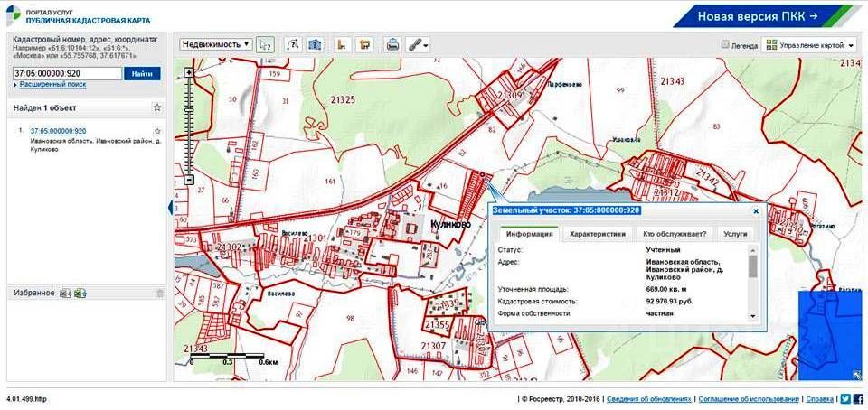Switch to the Характеристики tab
Image resolution: width=868 pixels, height=410 pixels.
click(598, 234)
